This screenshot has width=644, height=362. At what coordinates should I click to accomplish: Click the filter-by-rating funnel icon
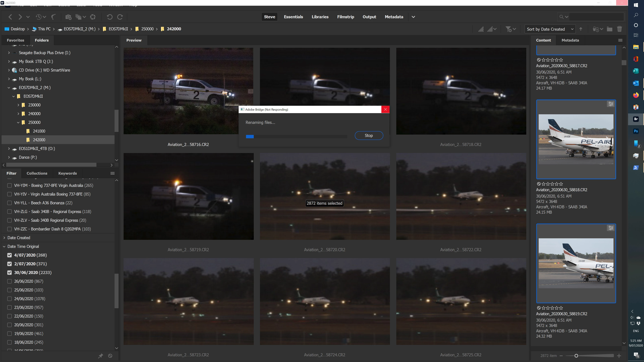click(x=508, y=29)
